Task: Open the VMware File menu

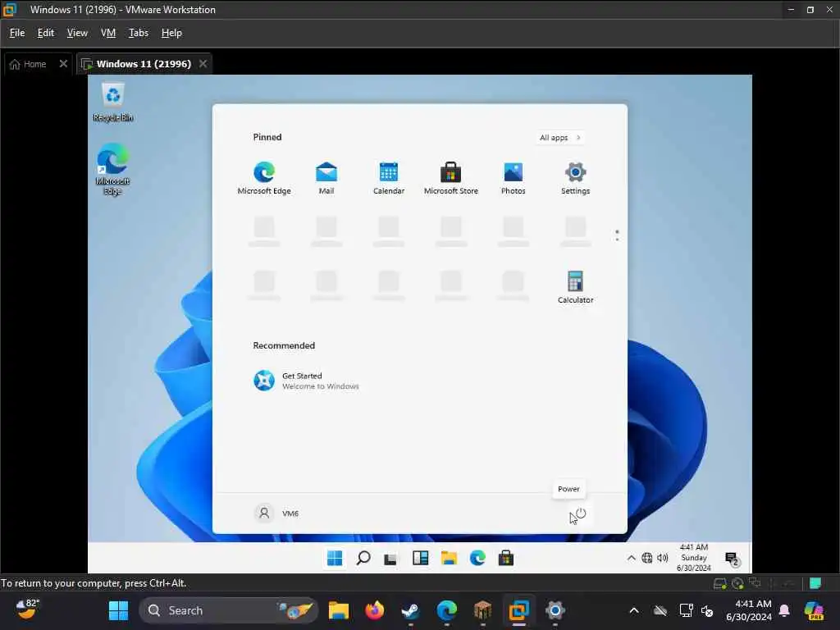Action: [17, 33]
